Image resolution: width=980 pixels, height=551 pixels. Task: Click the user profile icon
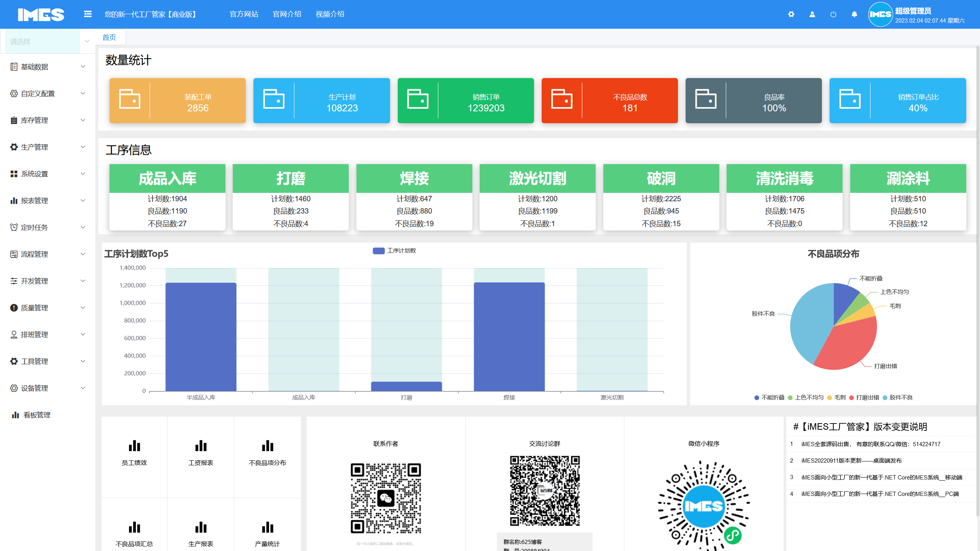(x=812, y=14)
